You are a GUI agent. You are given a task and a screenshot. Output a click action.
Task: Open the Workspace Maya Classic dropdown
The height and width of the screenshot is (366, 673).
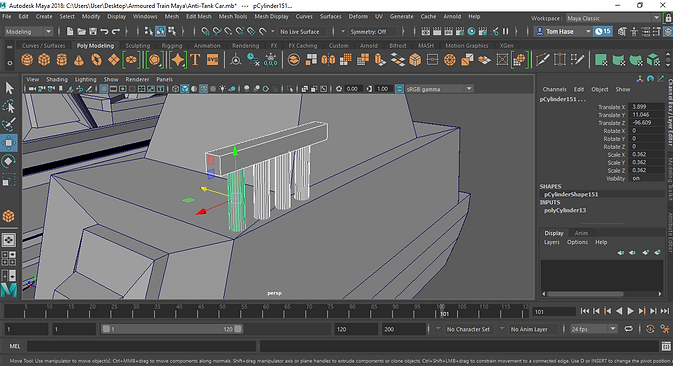point(613,18)
